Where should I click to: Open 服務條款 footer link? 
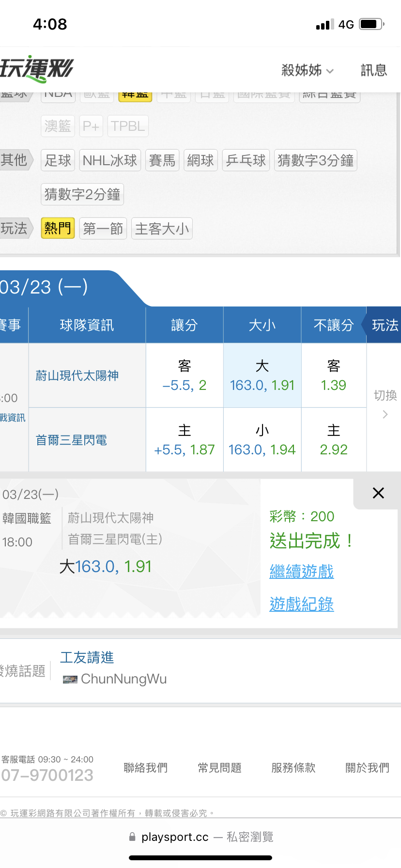coord(293,768)
